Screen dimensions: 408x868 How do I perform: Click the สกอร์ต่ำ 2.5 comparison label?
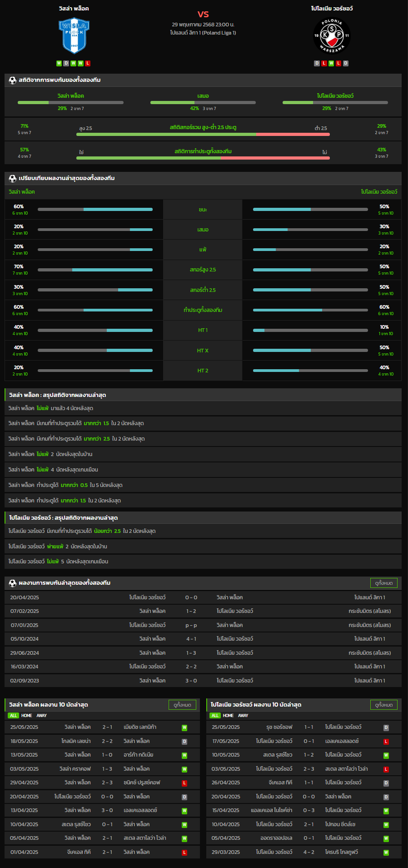(203, 290)
